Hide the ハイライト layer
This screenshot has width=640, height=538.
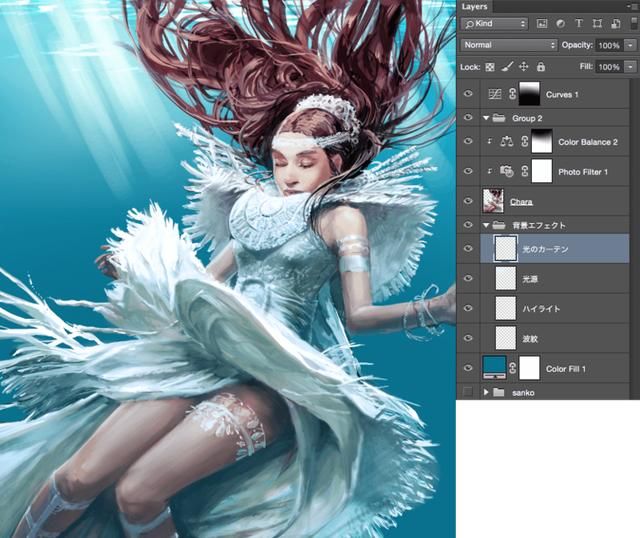(468, 308)
